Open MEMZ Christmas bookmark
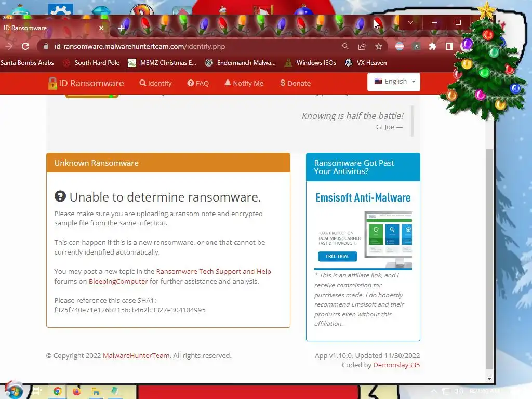 162,63
